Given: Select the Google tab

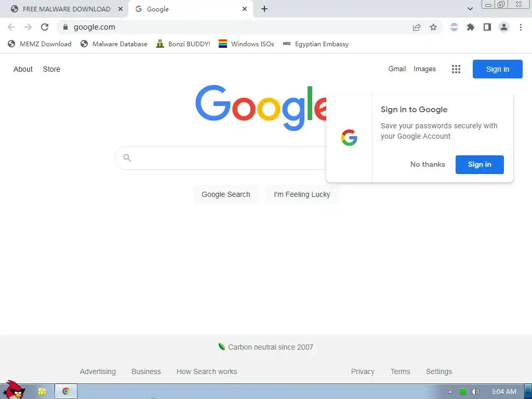Looking at the screenshot, I should pyautogui.click(x=190, y=9).
